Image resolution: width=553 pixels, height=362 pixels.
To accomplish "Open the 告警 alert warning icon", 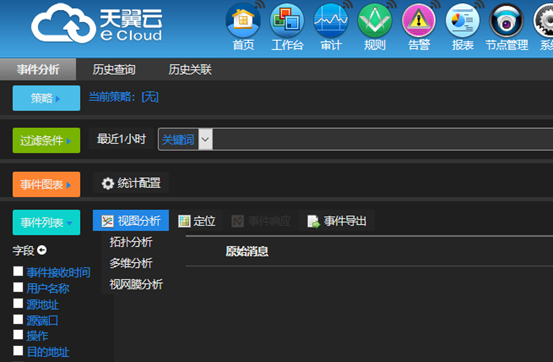I will pos(419,20).
